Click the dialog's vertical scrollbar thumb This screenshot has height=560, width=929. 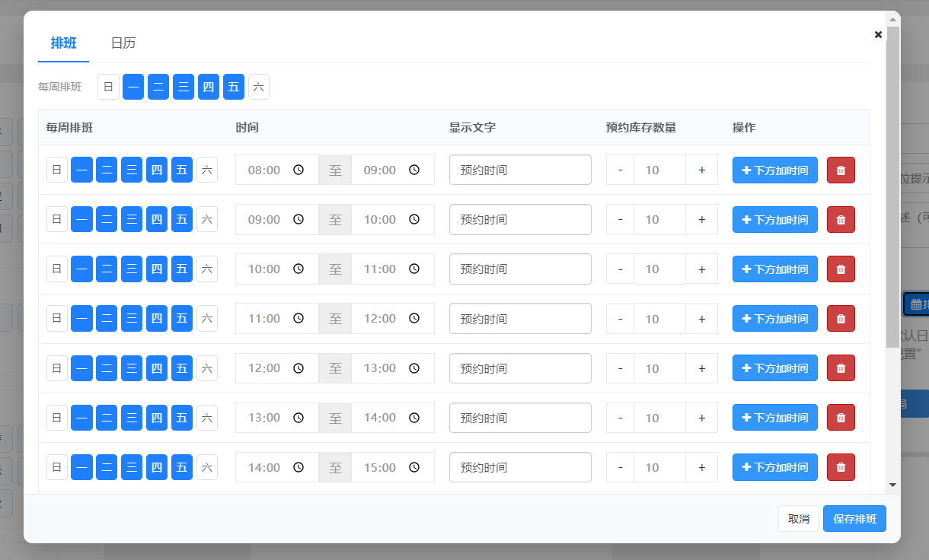(892, 188)
